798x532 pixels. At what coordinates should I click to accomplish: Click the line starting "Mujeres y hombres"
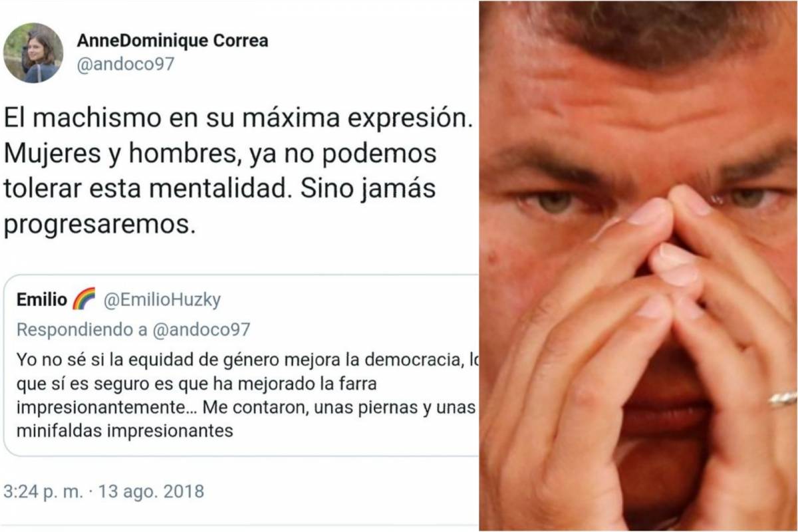pos(220,155)
